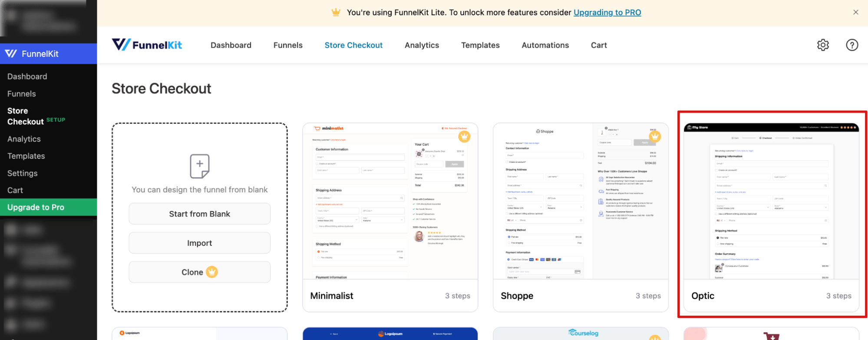Click the SETUP badge beside Store Checkout
The image size is (868, 340).
(56, 120)
